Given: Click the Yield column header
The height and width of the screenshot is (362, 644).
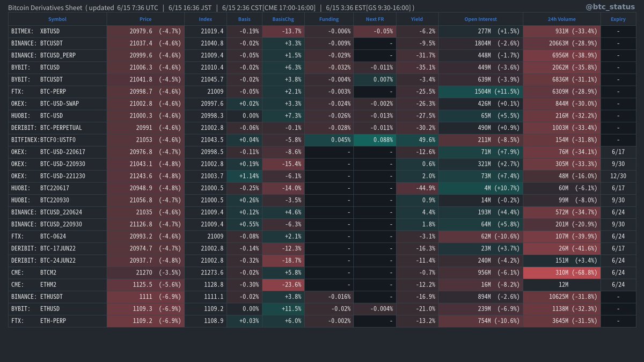Looking at the screenshot, I should click(417, 19).
